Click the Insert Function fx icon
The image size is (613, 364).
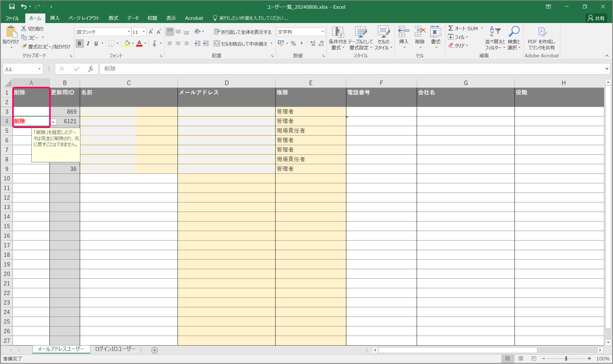[x=90, y=69]
